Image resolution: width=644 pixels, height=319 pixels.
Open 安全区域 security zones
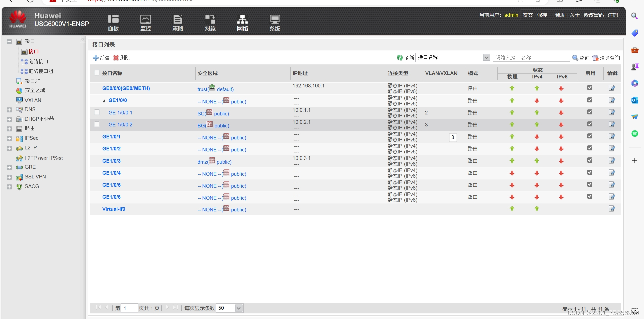(35, 90)
